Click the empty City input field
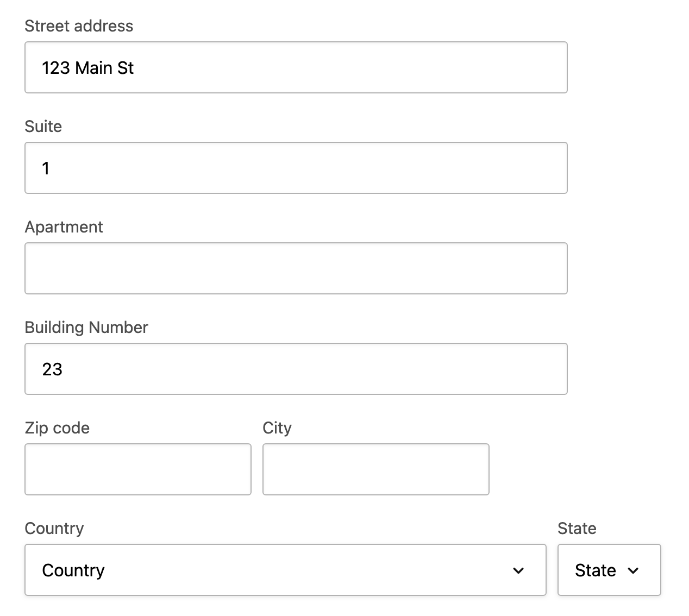Viewport: 689px width, 616px height. (375, 469)
